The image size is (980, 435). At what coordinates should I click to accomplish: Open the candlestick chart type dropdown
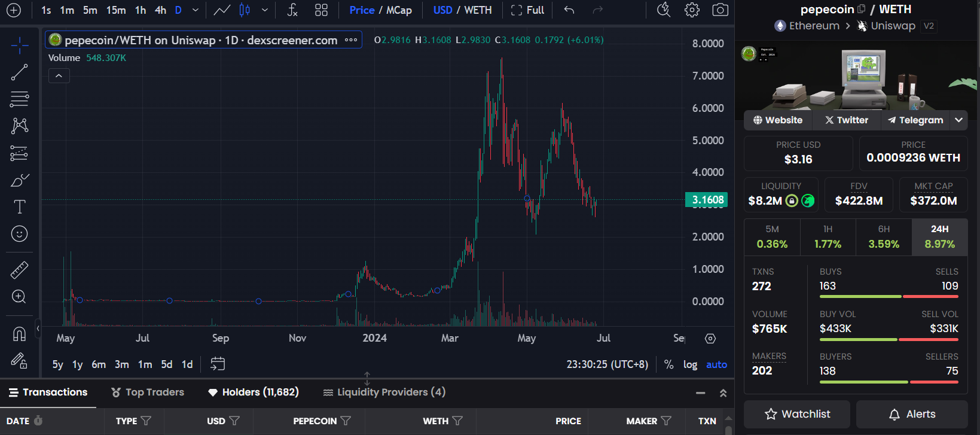(x=265, y=10)
